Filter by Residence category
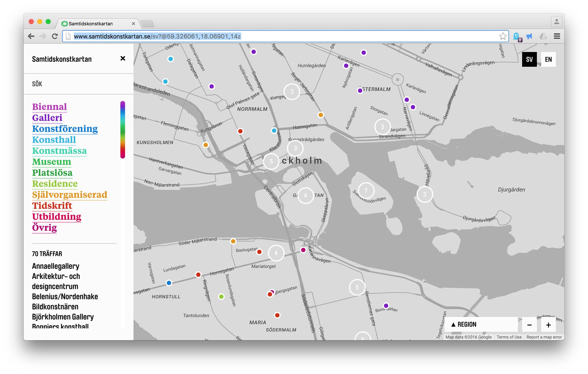The width and height of the screenshot is (588, 374). coord(55,184)
